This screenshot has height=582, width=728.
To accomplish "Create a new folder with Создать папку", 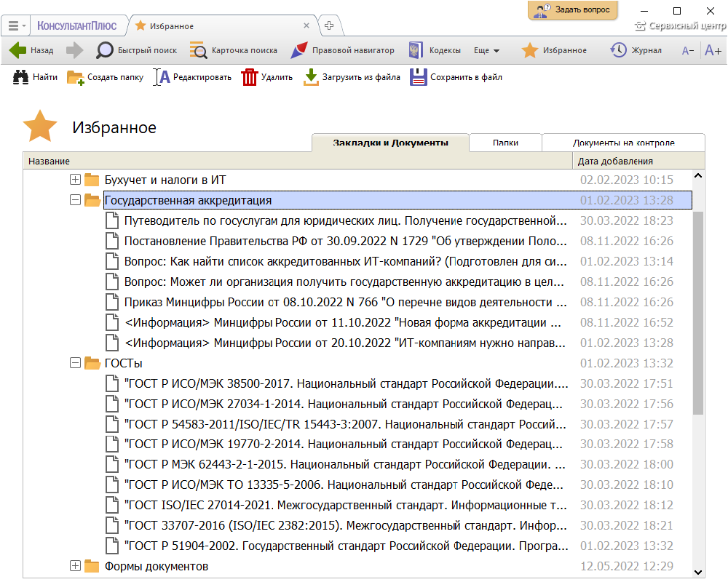I will 76,77.
